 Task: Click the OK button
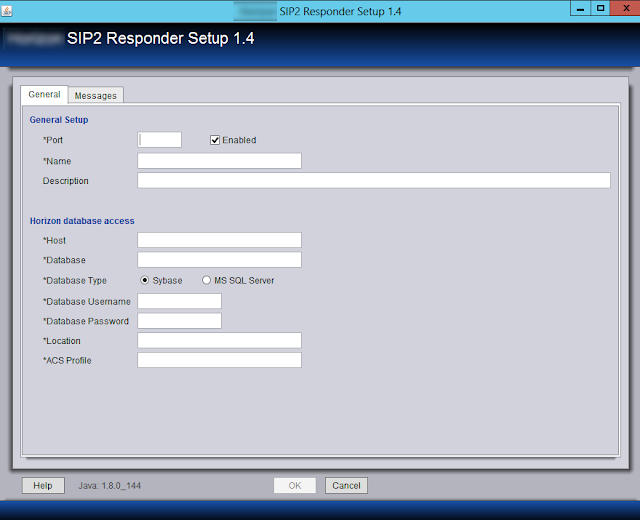pos(295,486)
